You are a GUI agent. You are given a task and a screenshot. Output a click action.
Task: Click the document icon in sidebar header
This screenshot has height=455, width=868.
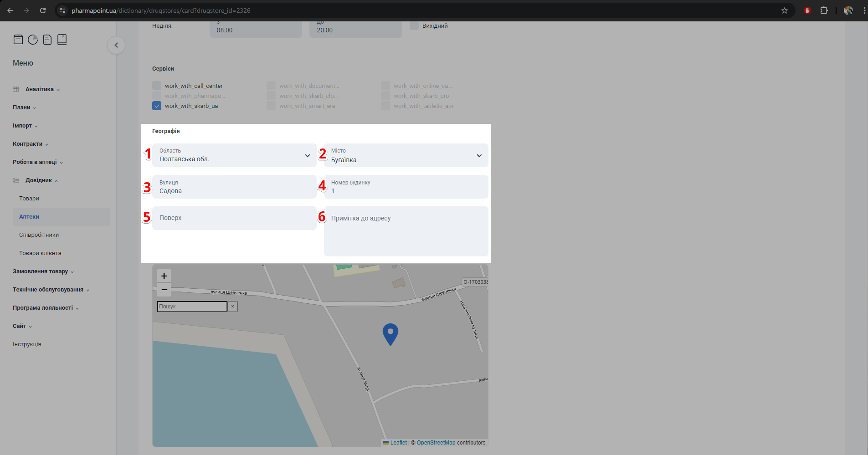point(47,40)
